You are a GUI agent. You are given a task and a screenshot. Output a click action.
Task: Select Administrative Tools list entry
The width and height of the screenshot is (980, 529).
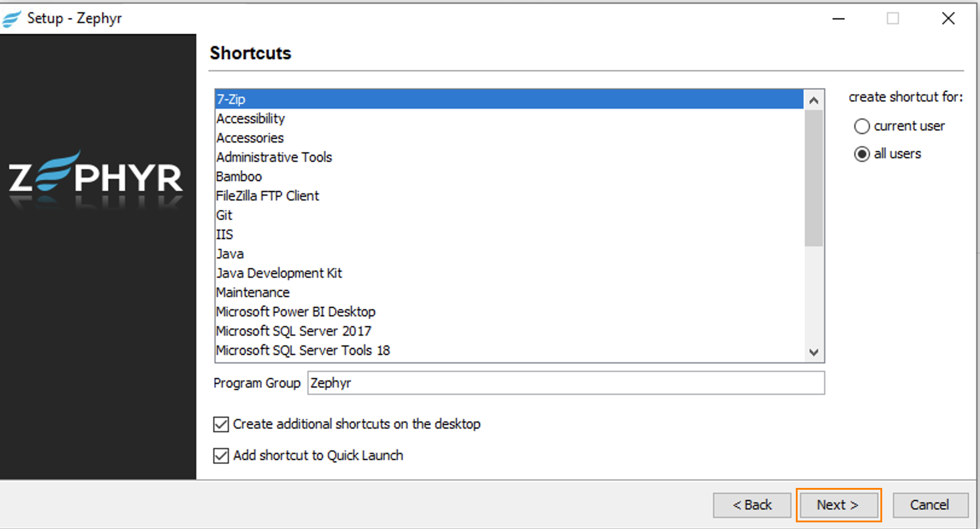pos(274,157)
